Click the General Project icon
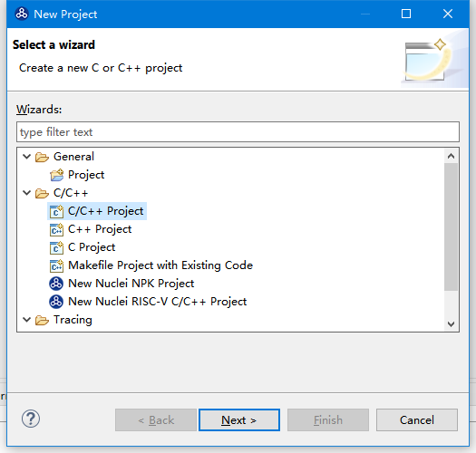 pyautogui.click(x=56, y=175)
